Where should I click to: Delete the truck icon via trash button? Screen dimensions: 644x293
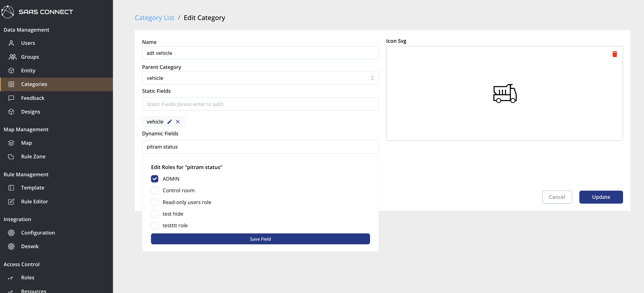tap(615, 54)
